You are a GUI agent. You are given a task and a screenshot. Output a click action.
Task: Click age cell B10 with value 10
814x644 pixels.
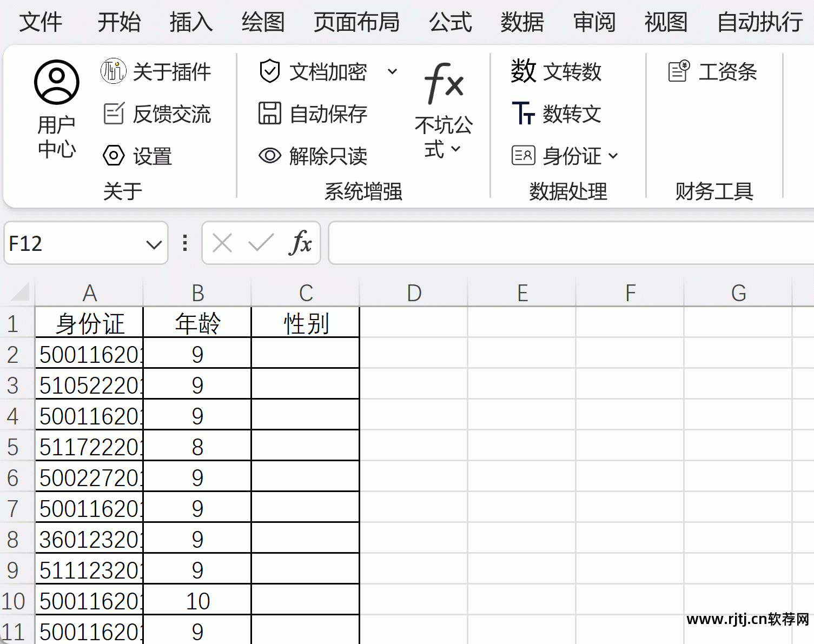point(197,601)
